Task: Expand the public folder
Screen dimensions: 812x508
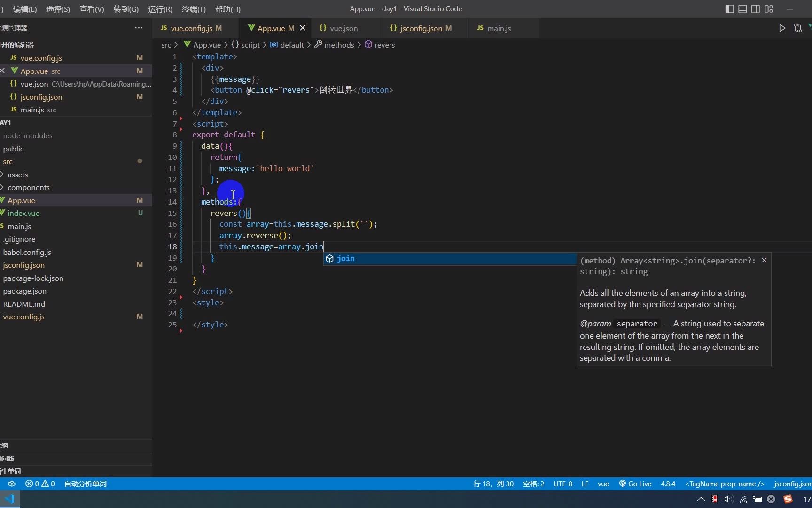Action: pos(76,149)
